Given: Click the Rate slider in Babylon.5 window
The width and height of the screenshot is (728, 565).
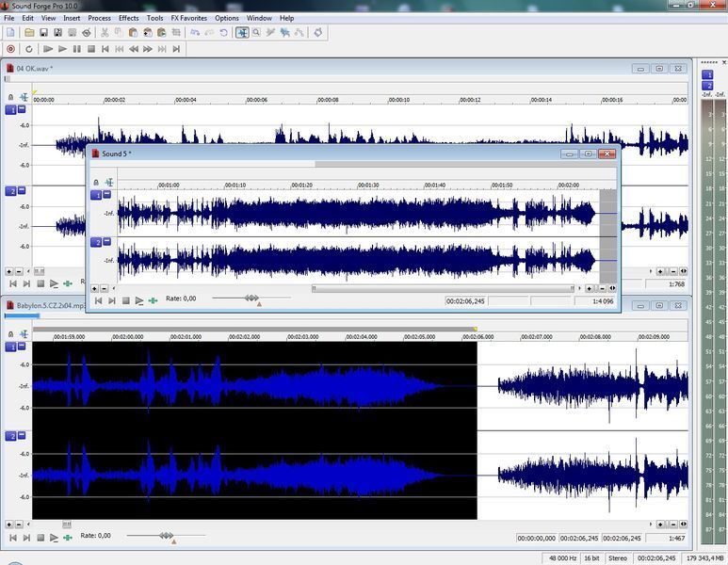Looking at the screenshot, I should tap(166, 535).
